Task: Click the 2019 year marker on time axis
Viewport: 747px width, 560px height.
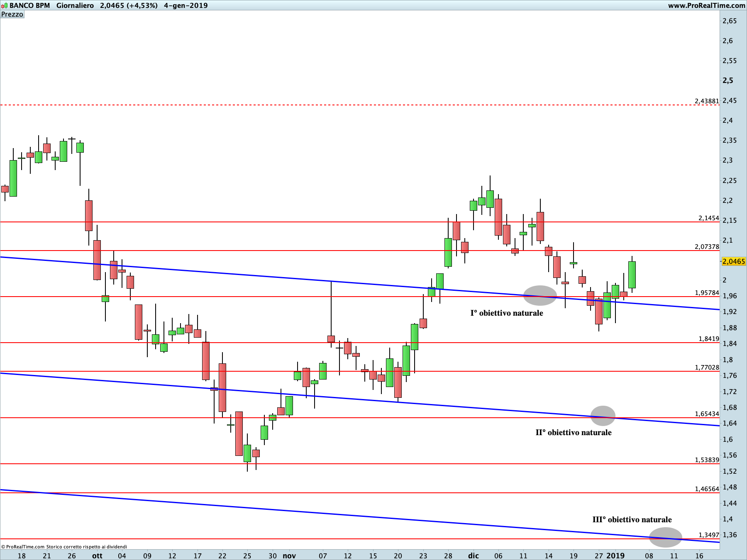Action: pyautogui.click(x=615, y=555)
